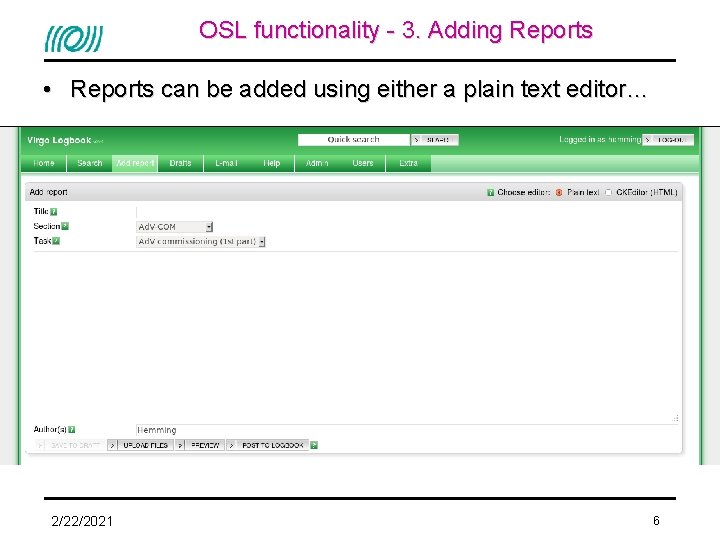The width and height of the screenshot is (720, 540).
Task: Click the Virgo logo icon on the slide
Action: pyautogui.click(x=74, y=38)
